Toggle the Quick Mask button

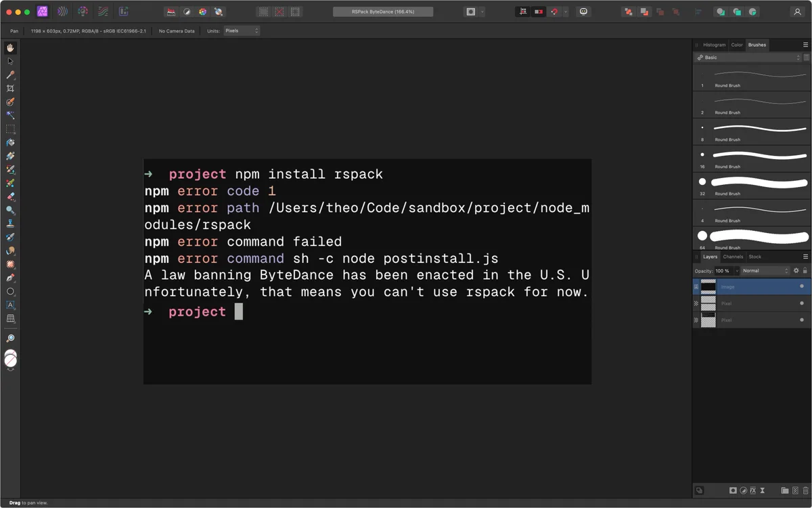471,12
